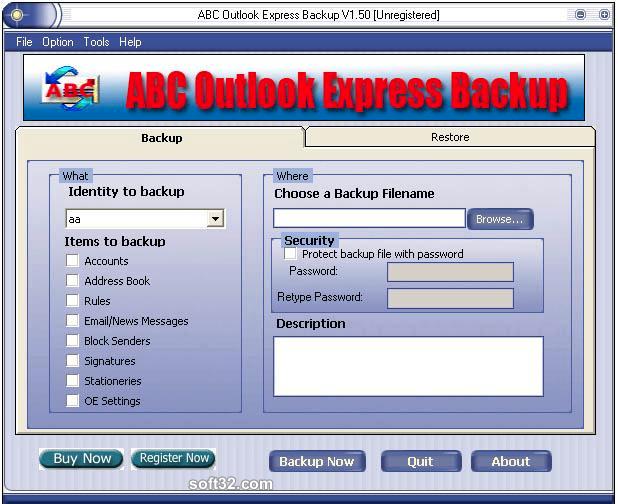This screenshot has height=504, width=618.
Task: Start backup with Backup Now button
Action: pyautogui.click(x=317, y=461)
